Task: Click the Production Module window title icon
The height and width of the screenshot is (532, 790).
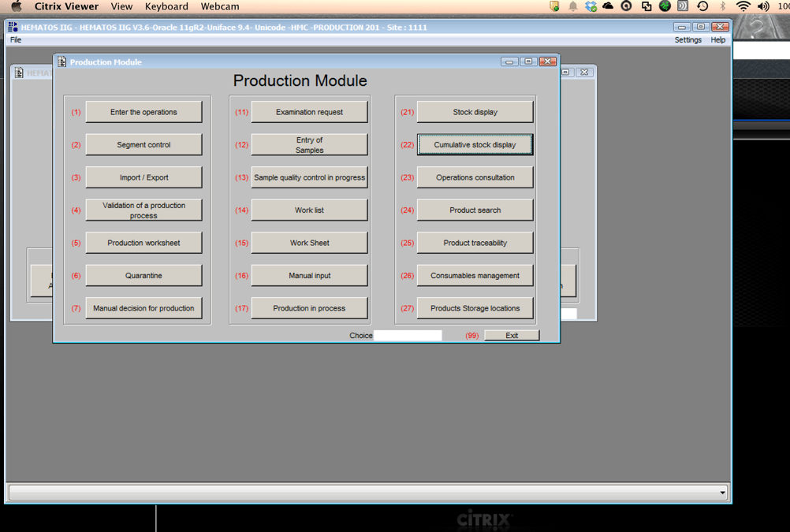Action: (x=61, y=61)
